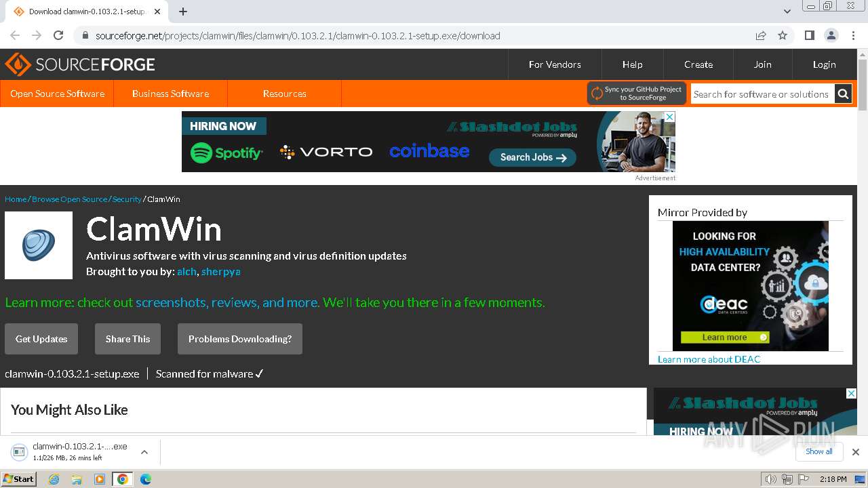Click the volume tray icon
868x488 pixels.
pos(770,479)
